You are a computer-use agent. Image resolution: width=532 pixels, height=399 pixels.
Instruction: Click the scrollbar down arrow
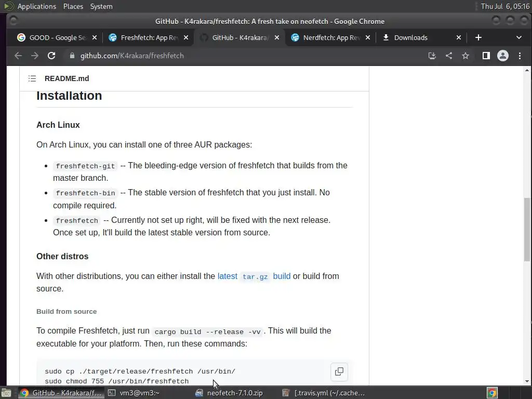pyautogui.click(x=527, y=381)
